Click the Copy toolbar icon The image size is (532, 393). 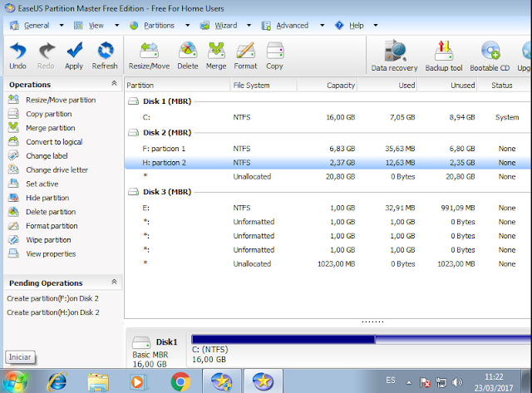(x=274, y=56)
